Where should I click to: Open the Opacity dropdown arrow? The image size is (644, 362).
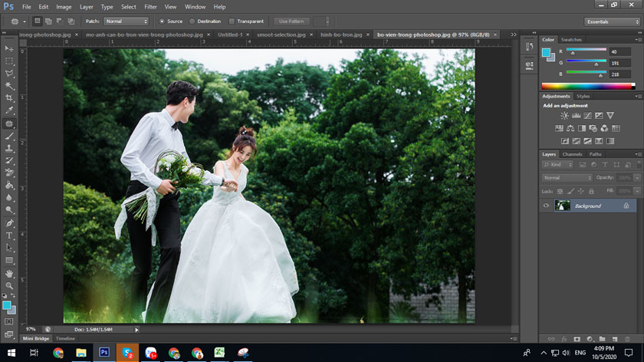click(x=637, y=178)
